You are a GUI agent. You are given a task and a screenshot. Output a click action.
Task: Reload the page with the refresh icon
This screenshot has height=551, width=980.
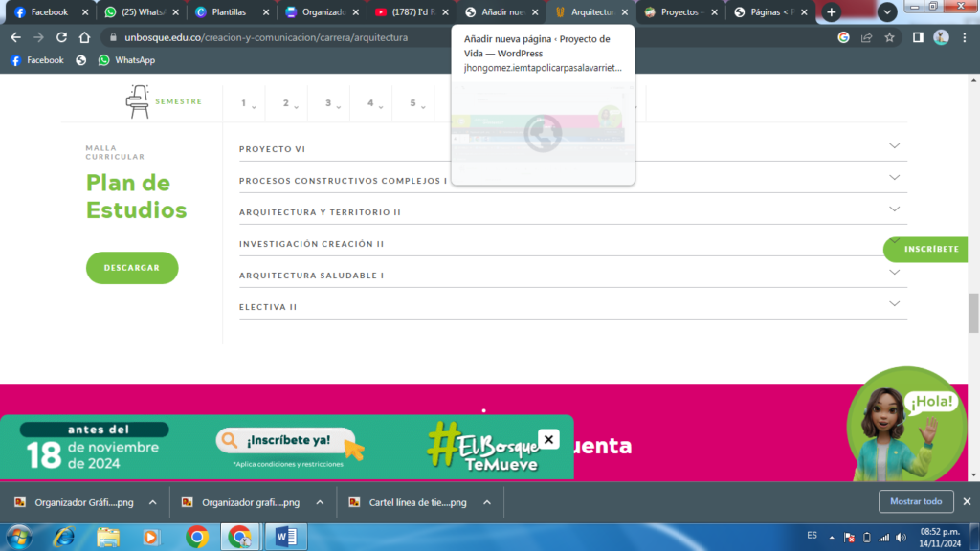coord(61,37)
